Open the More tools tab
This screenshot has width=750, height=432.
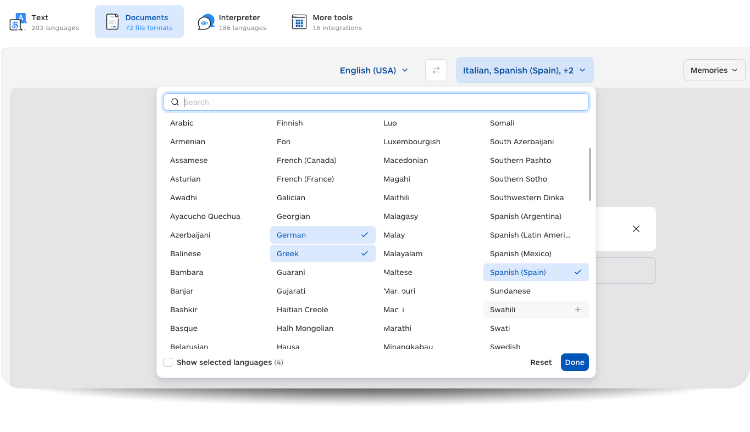point(327,22)
